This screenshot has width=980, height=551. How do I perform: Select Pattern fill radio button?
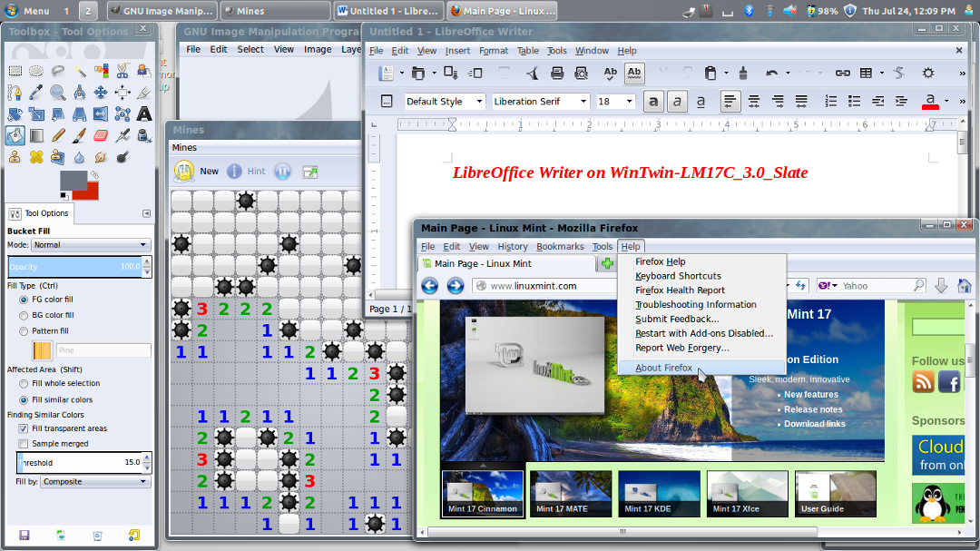click(24, 330)
